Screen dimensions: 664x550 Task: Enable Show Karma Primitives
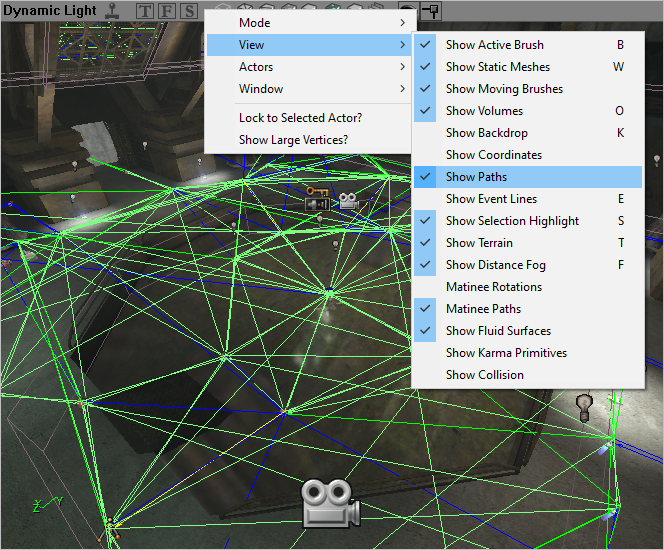tap(506, 353)
